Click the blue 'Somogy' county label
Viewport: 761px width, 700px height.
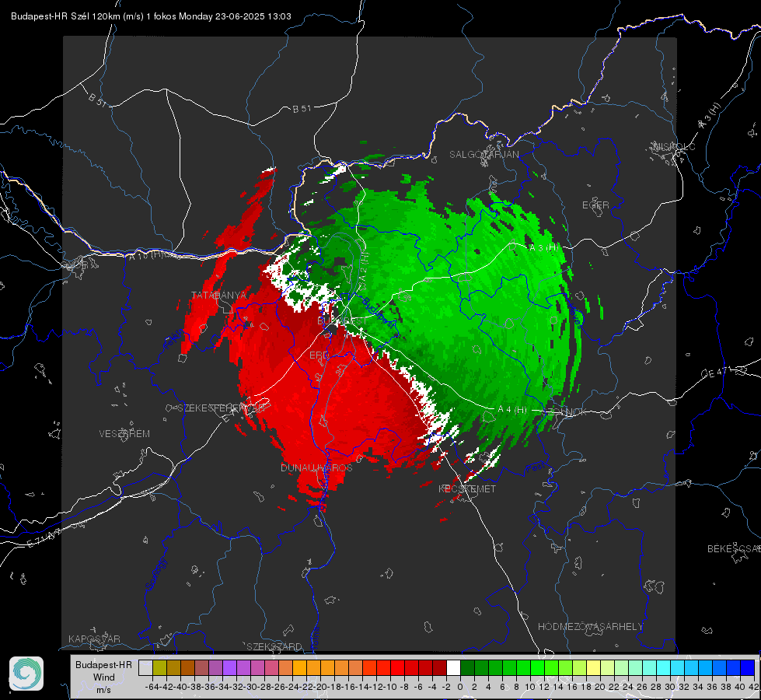(155, 574)
